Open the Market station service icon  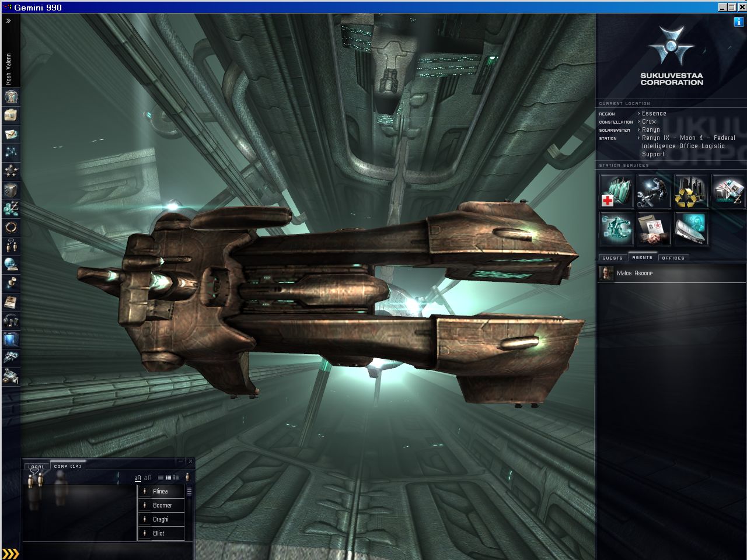pos(728,191)
